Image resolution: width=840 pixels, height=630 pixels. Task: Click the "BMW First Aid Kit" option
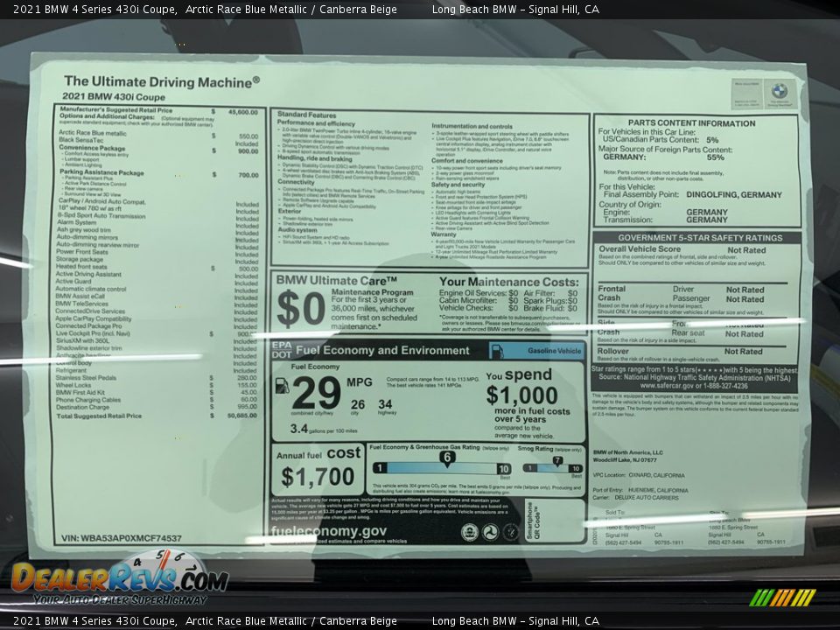click(x=80, y=392)
